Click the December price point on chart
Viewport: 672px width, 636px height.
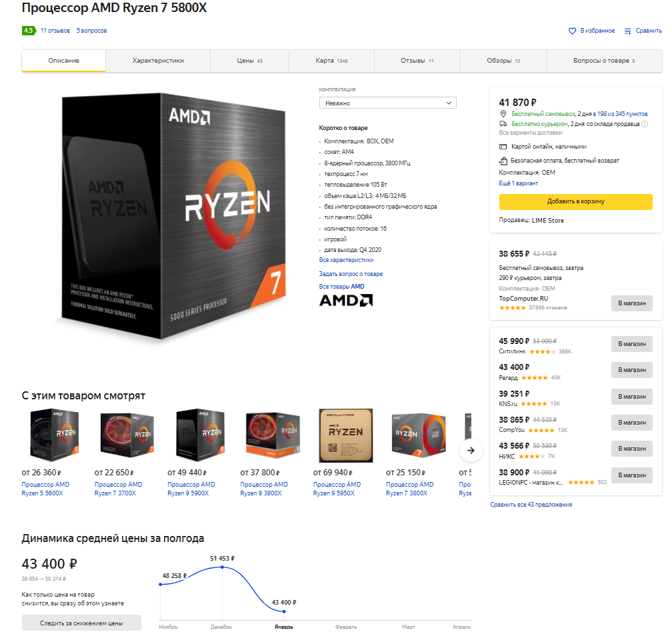click(222, 567)
